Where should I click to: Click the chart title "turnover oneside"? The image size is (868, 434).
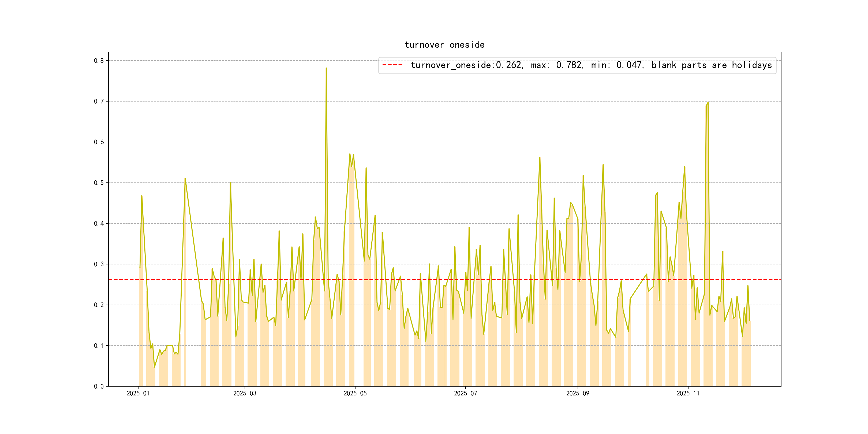tap(444, 45)
